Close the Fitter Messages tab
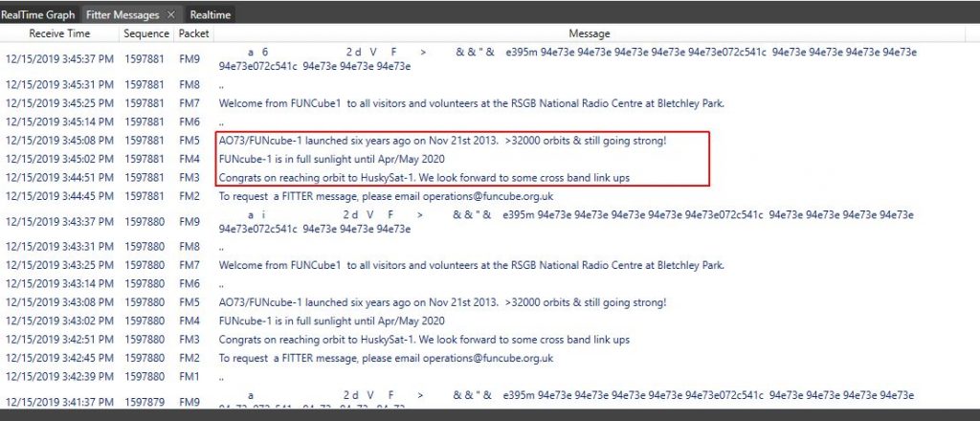Screen dimensions: 980x421 click(x=171, y=15)
